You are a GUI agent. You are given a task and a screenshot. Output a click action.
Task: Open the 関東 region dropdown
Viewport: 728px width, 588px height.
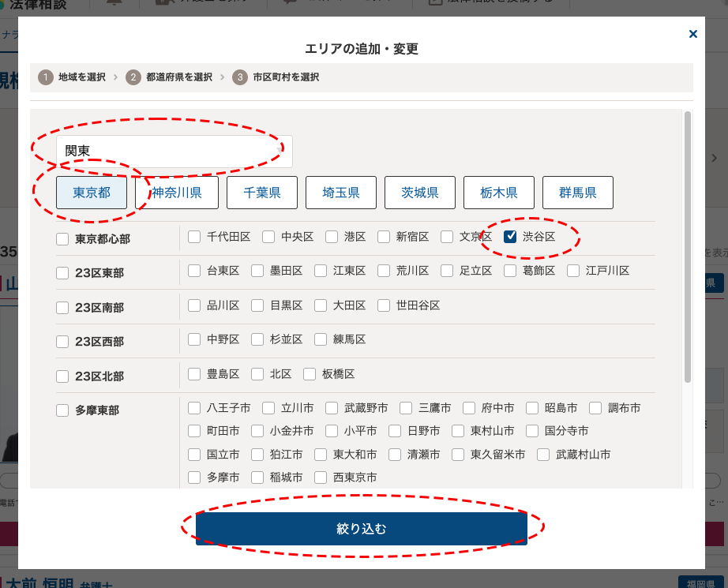pos(174,152)
